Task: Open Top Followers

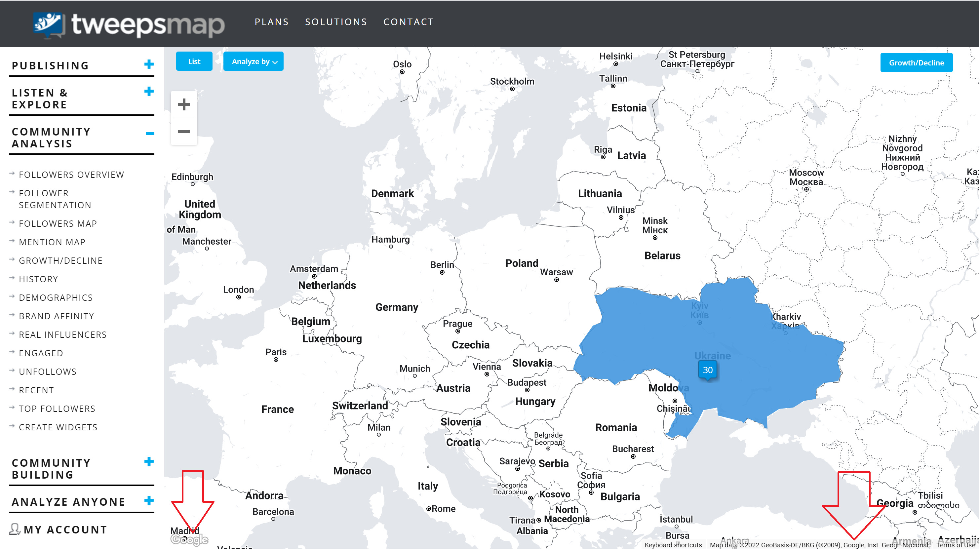Action: click(57, 409)
